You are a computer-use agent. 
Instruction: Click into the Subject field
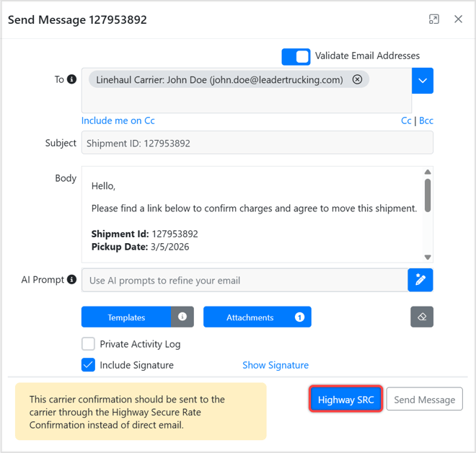tap(257, 143)
